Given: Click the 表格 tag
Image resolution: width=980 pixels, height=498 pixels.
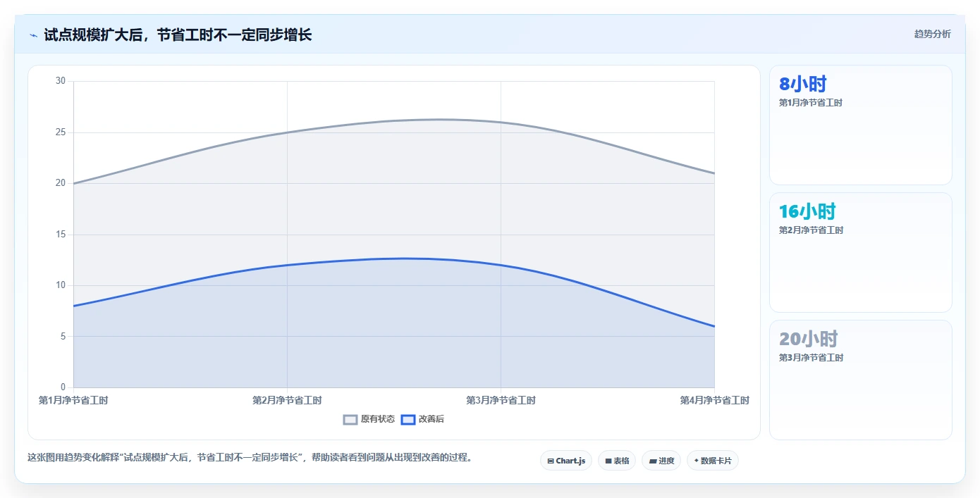Looking at the screenshot, I should point(617,461).
